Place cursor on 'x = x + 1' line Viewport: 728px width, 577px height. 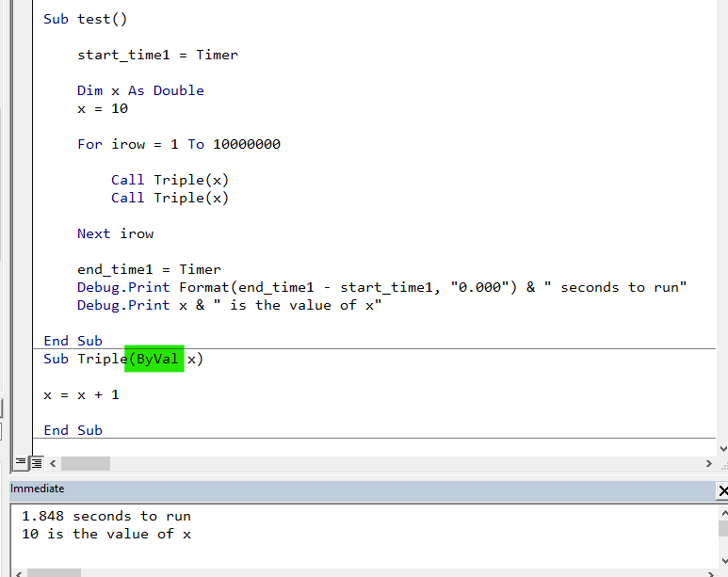click(81, 394)
